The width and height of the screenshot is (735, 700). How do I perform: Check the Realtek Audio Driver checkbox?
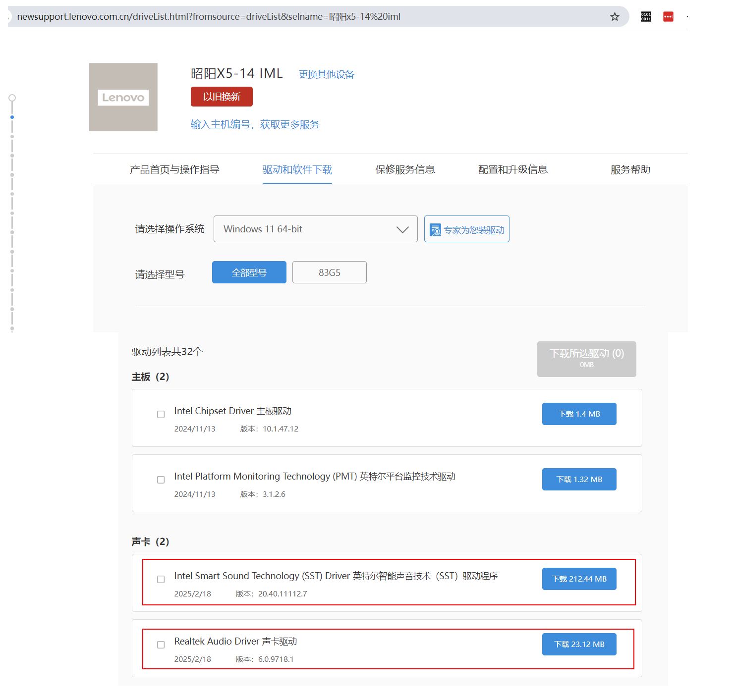coord(161,645)
